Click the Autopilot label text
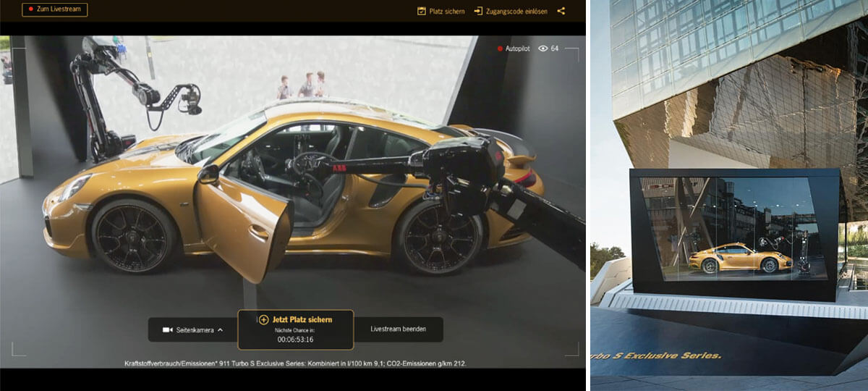 tap(519, 49)
